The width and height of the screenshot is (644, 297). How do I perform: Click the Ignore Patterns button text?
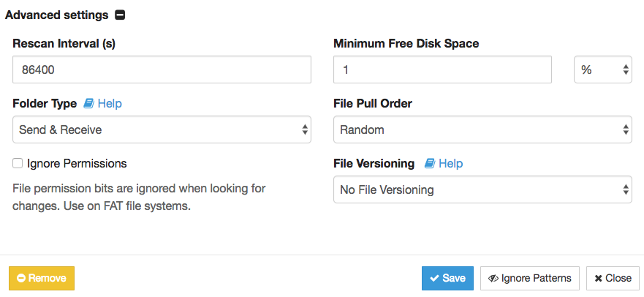536,279
